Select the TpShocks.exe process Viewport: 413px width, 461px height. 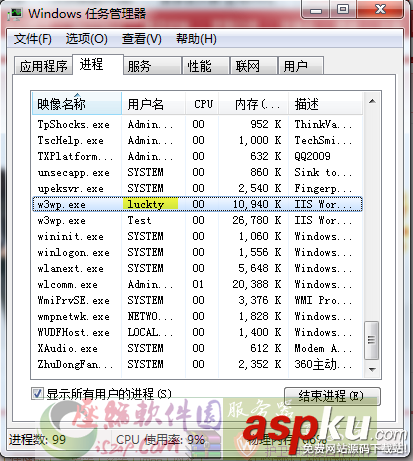pyautogui.click(x=197, y=124)
